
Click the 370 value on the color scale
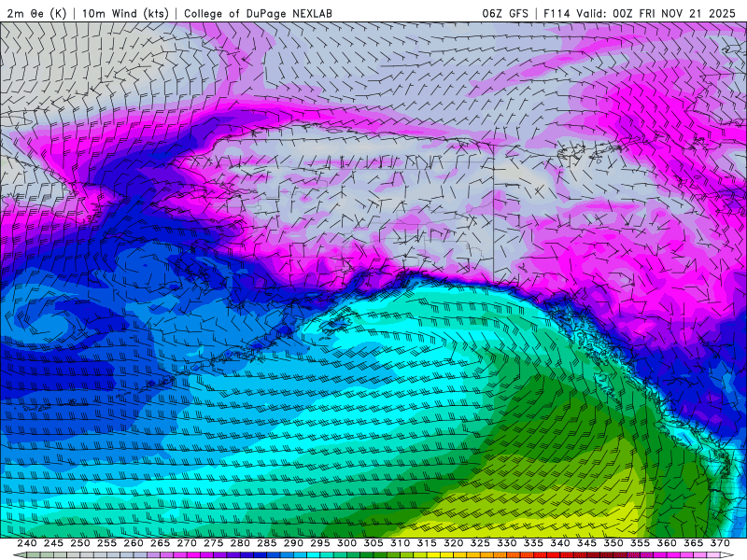coord(720,543)
